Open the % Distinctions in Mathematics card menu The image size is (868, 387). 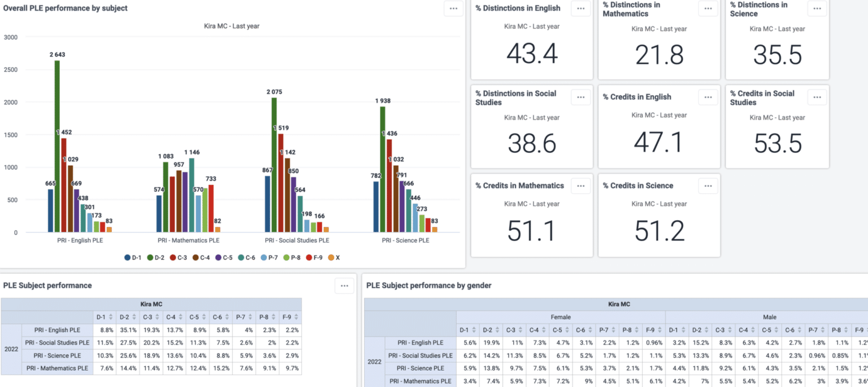[x=708, y=8]
